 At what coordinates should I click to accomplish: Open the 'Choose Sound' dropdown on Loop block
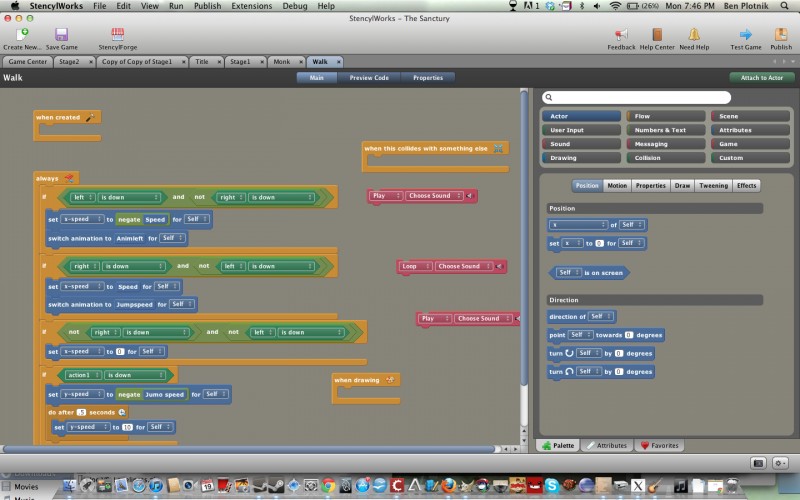tap(464, 266)
